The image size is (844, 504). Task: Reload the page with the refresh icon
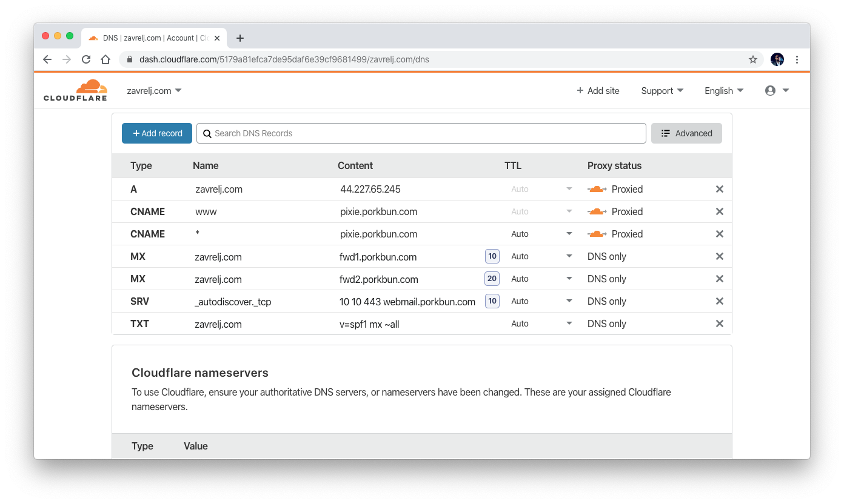click(x=86, y=59)
